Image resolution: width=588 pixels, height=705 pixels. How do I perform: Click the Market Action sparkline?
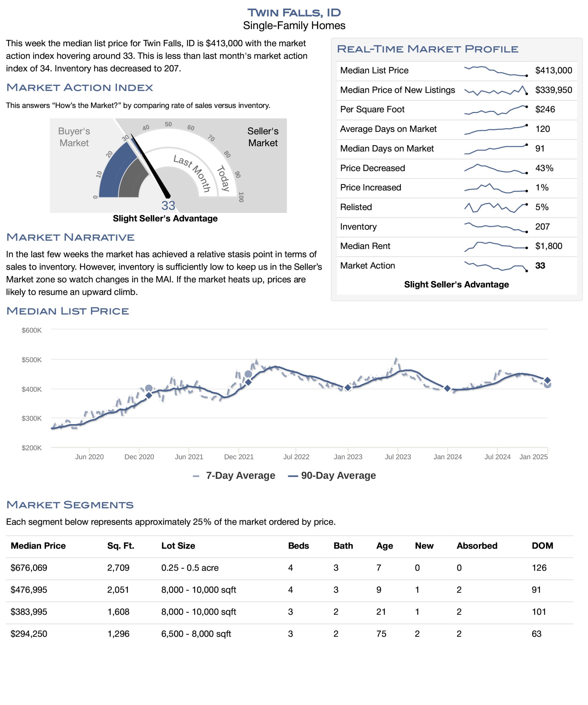[496, 266]
